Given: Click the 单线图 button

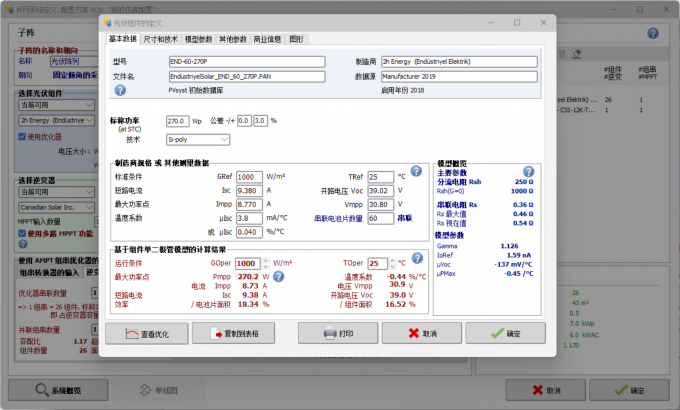Looking at the screenshot, I should 159,390.
